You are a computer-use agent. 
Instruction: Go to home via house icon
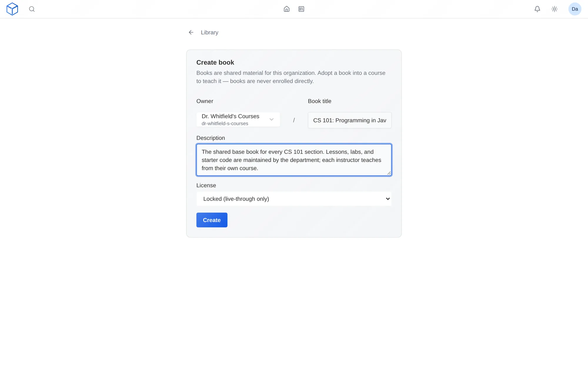tap(287, 9)
